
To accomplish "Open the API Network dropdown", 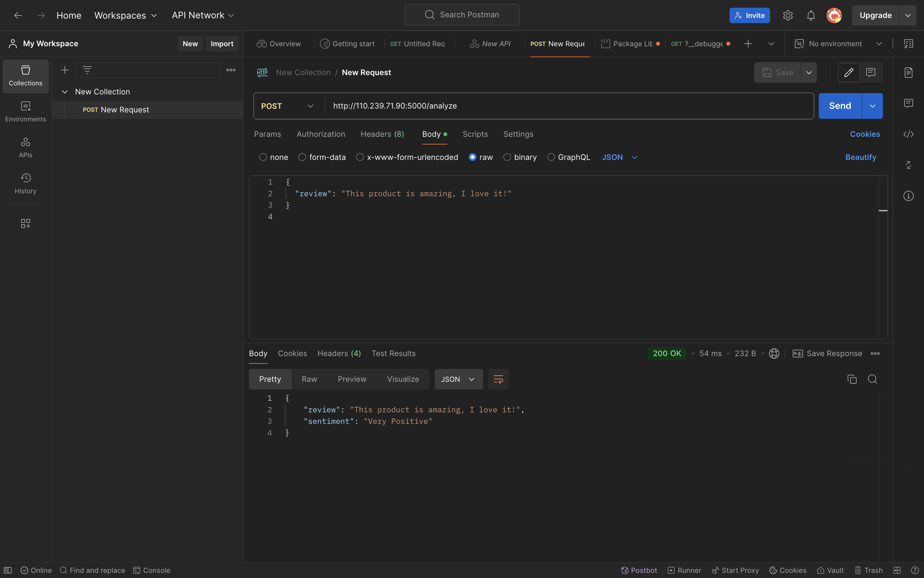I will (x=202, y=15).
